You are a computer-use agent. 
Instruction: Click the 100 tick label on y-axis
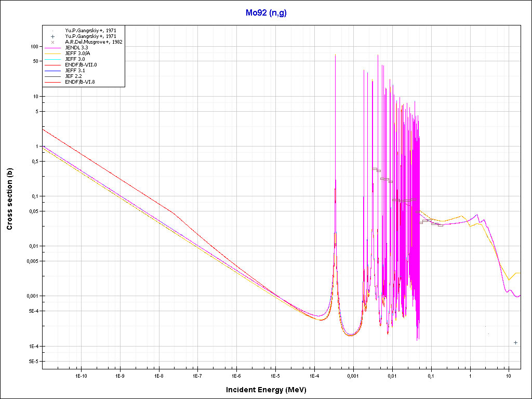pos(35,47)
